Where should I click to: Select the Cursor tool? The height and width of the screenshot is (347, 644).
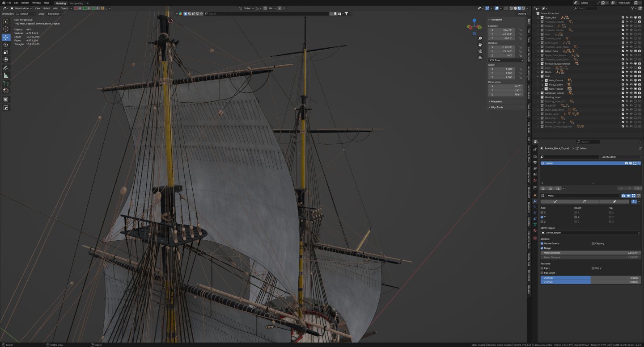pyautogui.click(x=6, y=29)
